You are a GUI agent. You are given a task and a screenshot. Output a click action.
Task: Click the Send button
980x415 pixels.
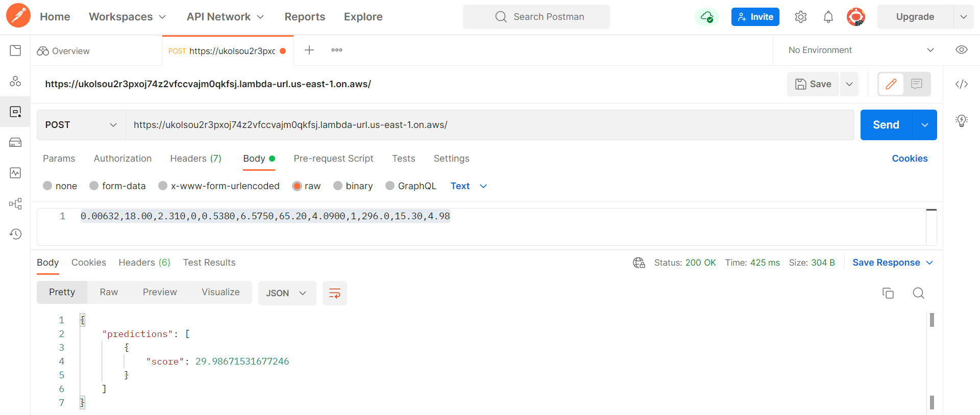[x=886, y=125]
